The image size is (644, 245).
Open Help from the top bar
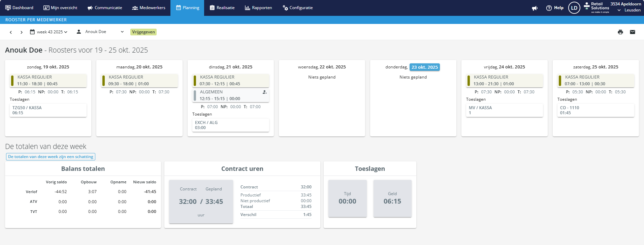point(555,8)
